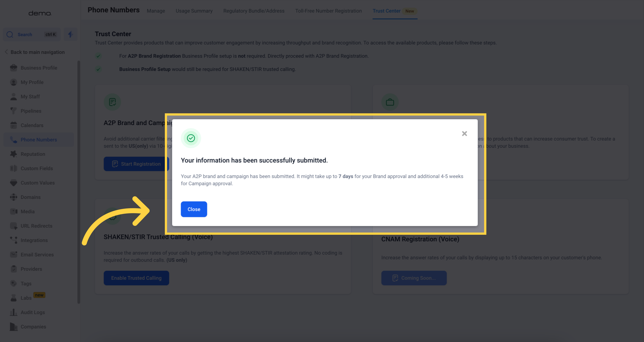644x342 pixels.
Task: Click the Pipelines funnel icon
Action: (14, 111)
